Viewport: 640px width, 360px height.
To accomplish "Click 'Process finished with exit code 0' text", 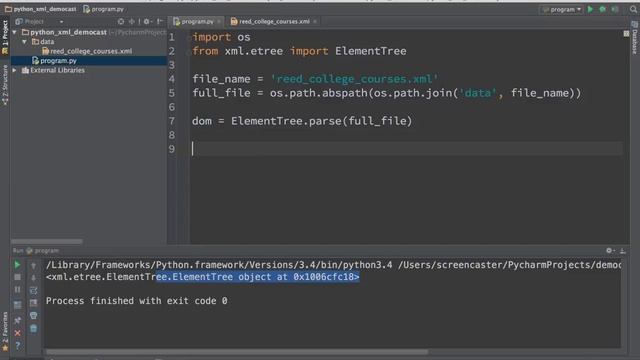I will pos(136,301).
